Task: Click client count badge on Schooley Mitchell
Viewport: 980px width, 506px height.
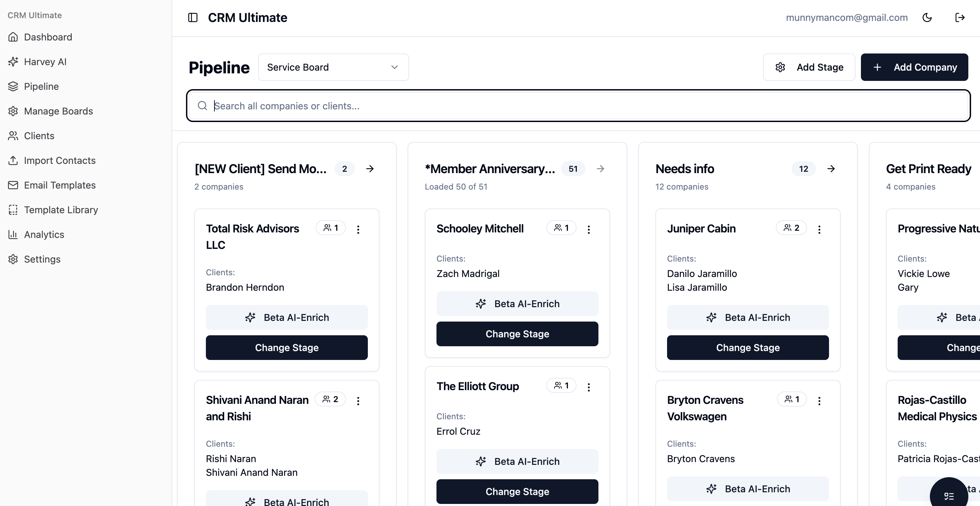Action: [561, 228]
